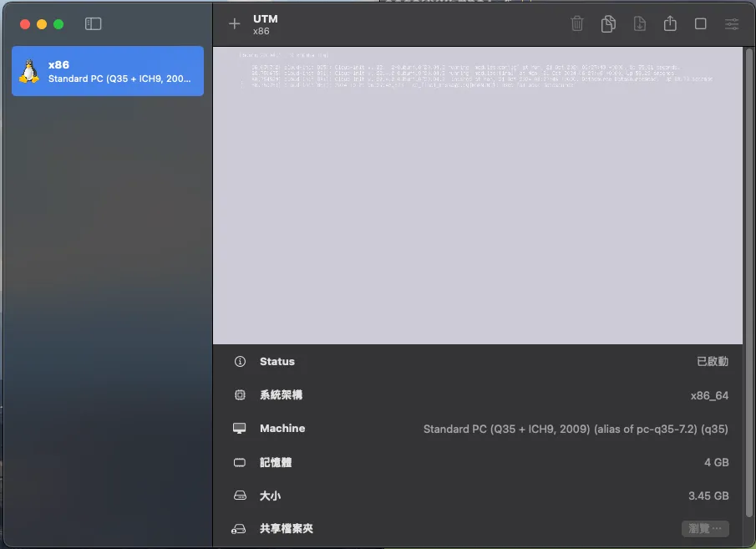Clone the VM with the duplicate icon
This screenshot has height=549, width=756.
coord(608,24)
